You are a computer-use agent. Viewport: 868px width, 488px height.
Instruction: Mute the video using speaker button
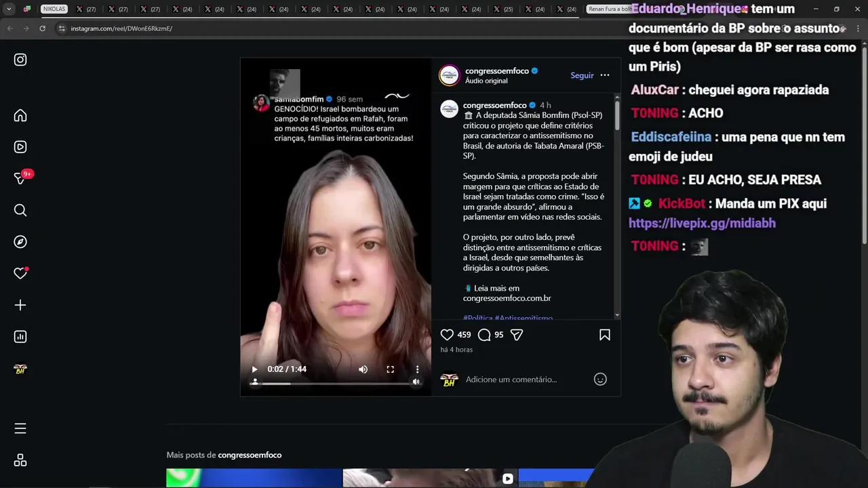pyautogui.click(x=363, y=369)
